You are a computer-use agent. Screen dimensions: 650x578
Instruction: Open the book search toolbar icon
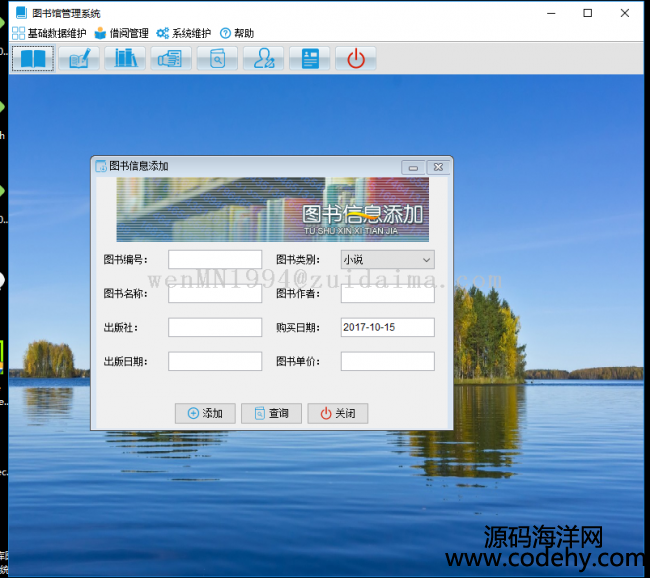point(217,58)
